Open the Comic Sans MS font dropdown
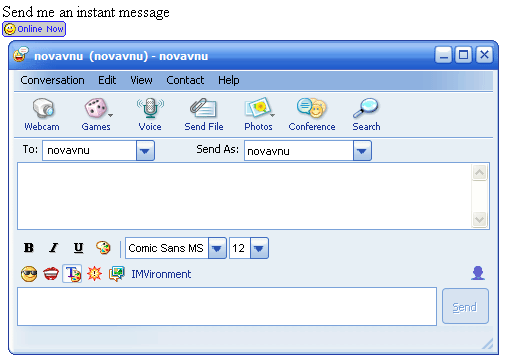 (x=217, y=248)
